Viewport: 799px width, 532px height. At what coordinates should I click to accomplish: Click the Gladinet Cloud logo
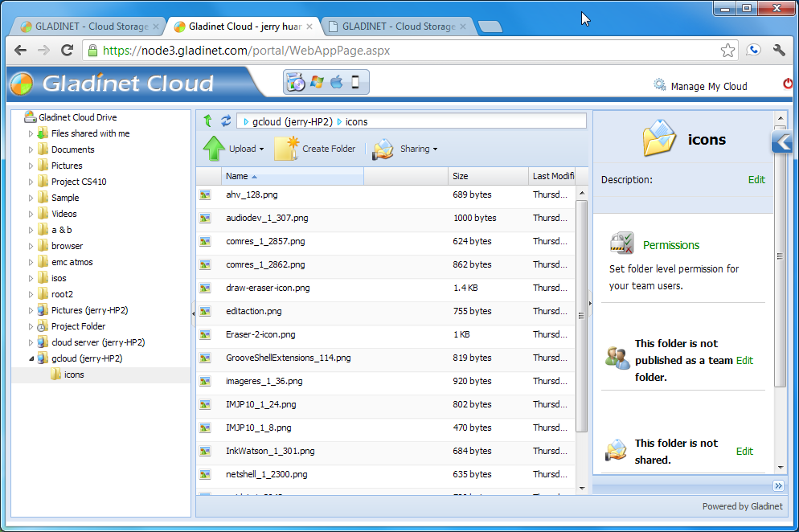point(22,84)
